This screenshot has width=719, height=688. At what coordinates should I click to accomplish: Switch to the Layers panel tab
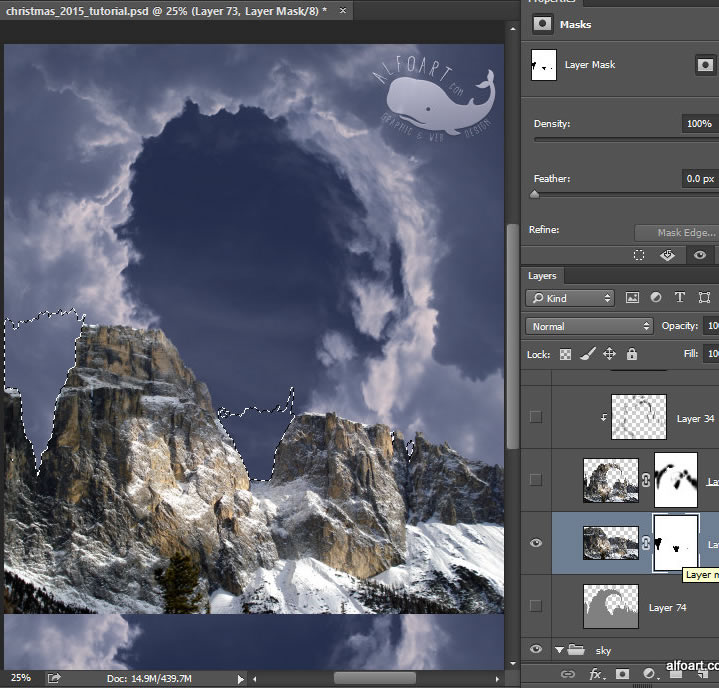coord(543,275)
